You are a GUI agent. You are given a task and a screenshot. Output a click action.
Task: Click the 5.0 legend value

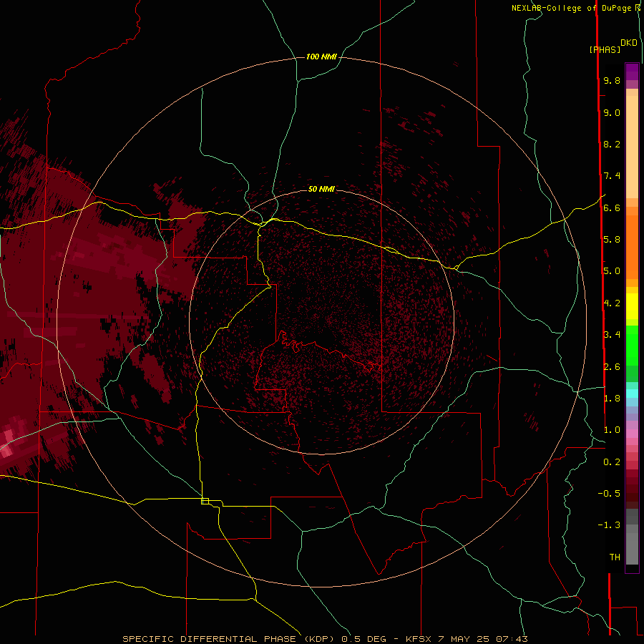coord(612,271)
